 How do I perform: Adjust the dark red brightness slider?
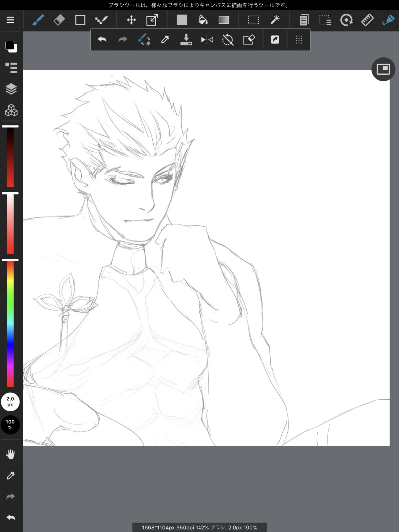(x=10, y=156)
